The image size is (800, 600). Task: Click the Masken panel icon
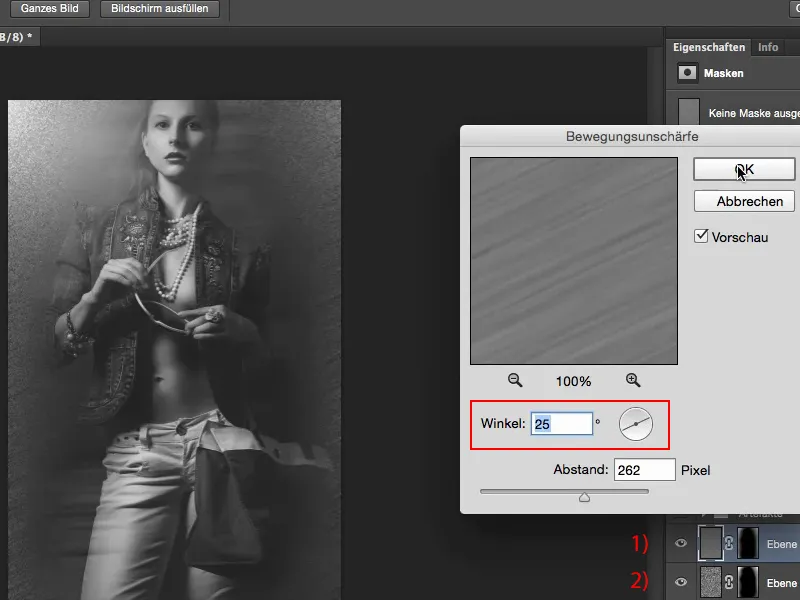click(x=688, y=72)
